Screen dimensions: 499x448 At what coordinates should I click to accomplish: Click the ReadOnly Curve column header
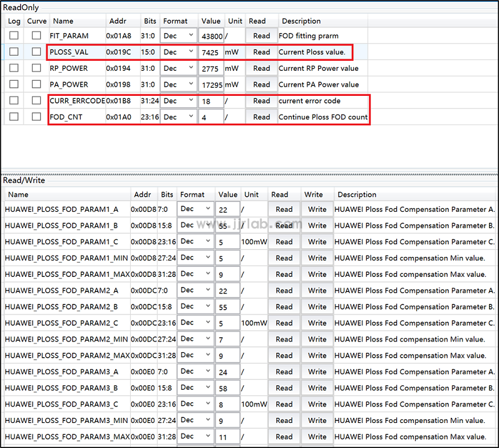tap(36, 21)
